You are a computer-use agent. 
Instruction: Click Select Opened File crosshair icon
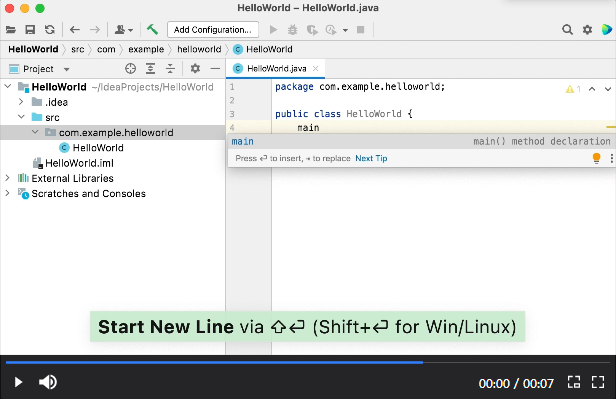[130, 69]
